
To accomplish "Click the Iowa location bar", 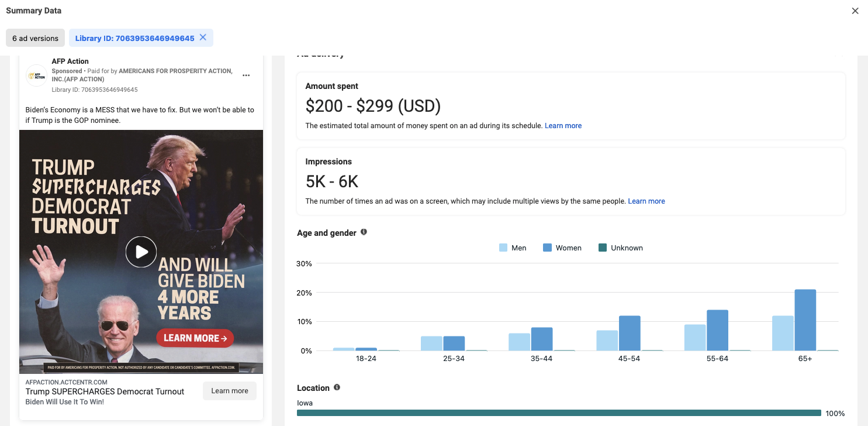I will click(x=559, y=413).
